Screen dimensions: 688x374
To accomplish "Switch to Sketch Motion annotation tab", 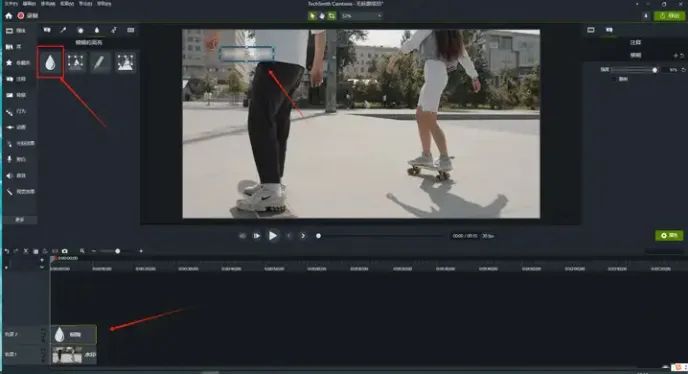I will 114,30.
